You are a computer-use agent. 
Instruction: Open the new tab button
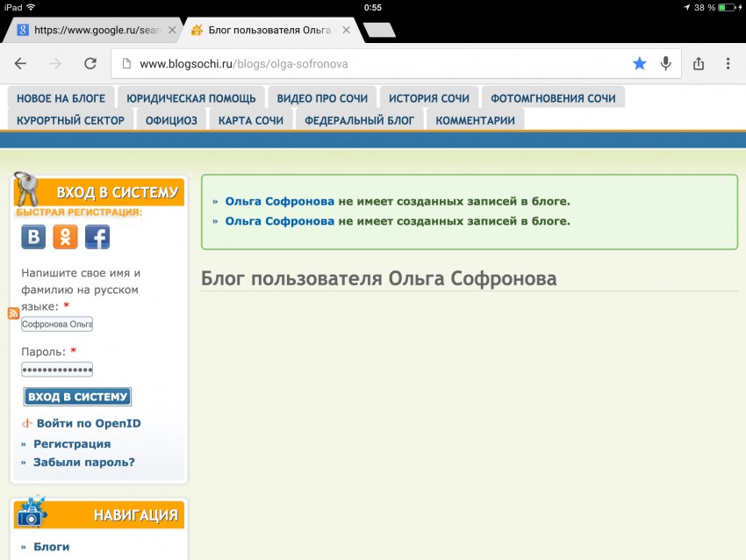tap(378, 30)
